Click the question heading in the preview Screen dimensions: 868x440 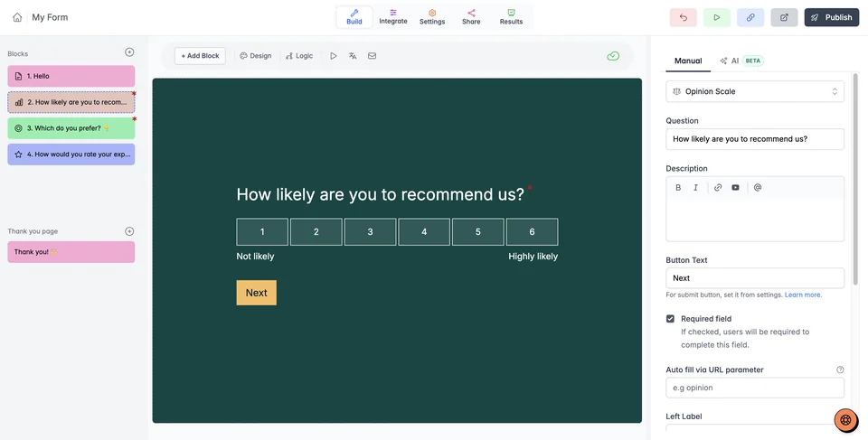[x=381, y=194]
